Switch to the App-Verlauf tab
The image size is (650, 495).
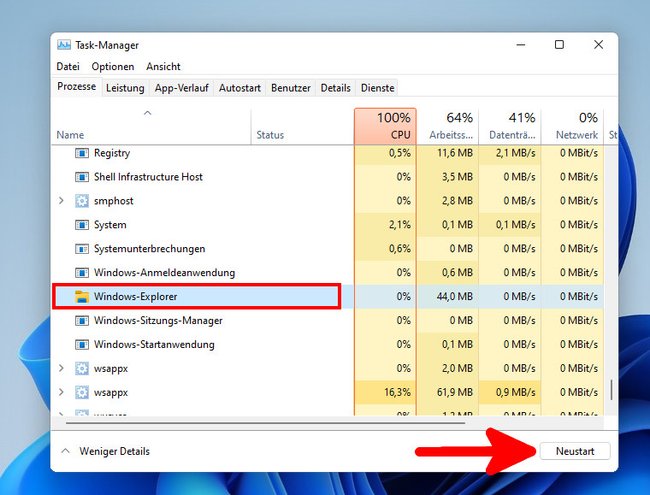[x=182, y=88]
